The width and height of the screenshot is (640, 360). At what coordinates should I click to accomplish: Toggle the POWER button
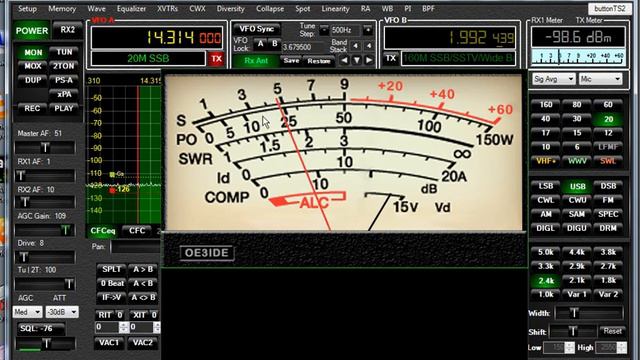[x=32, y=31]
